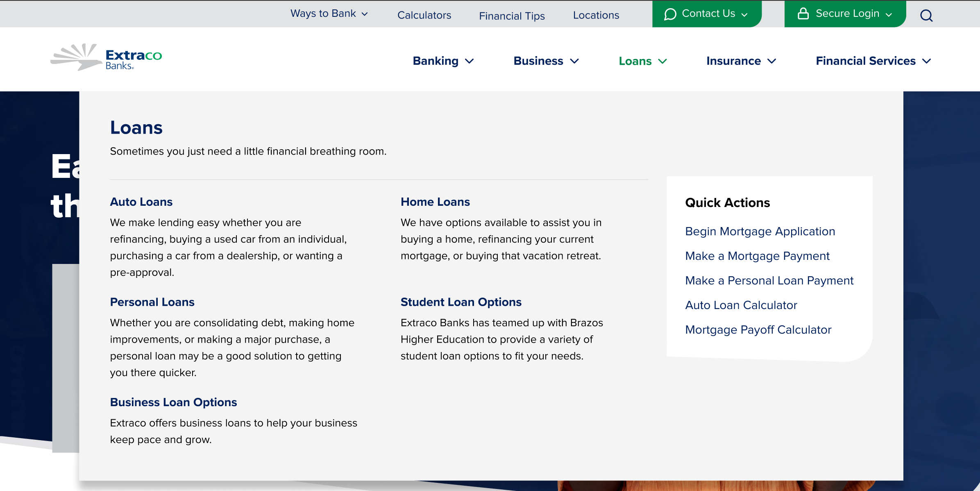Click the Personal Loans description paragraph

232,348
